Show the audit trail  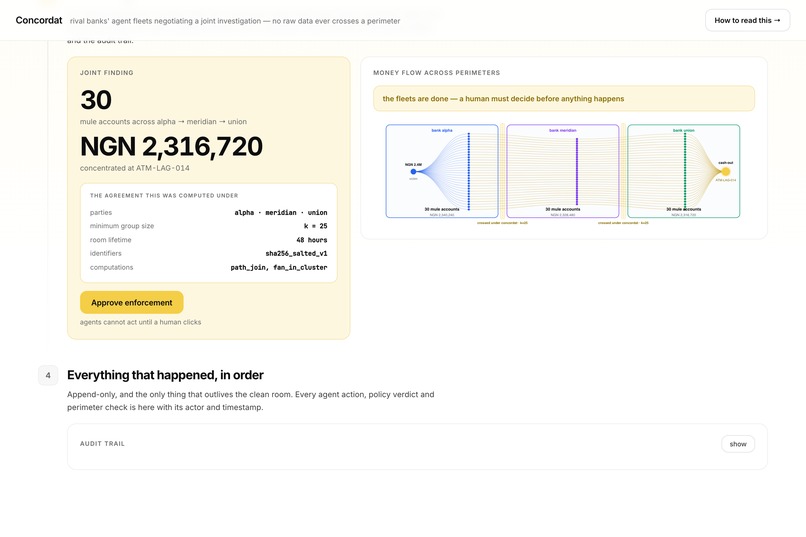(x=738, y=444)
